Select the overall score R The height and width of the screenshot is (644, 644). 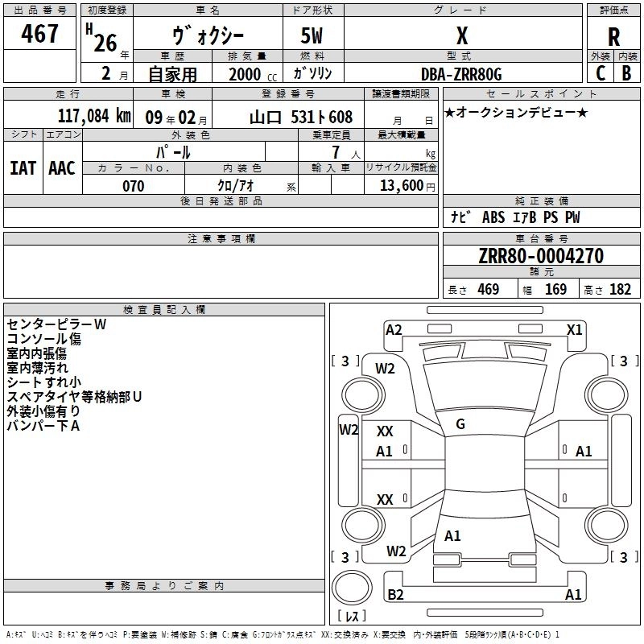point(613,36)
